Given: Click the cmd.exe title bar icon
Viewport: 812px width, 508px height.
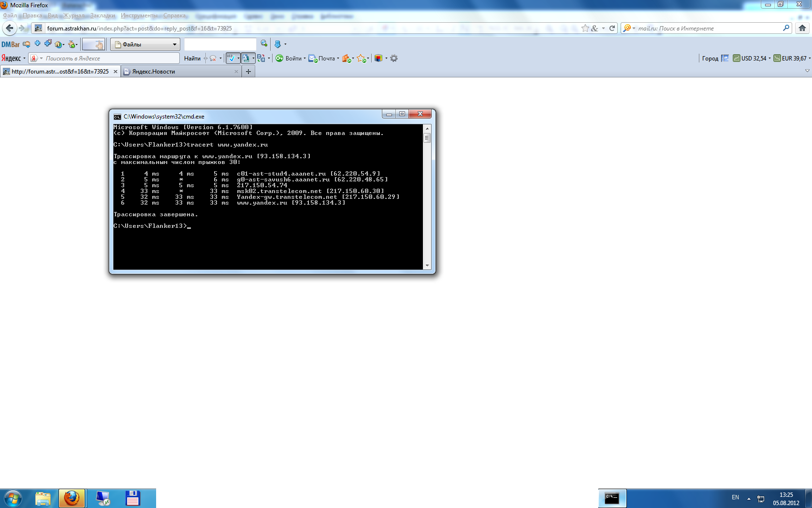Looking at the screenshot, I should (117, 117).
